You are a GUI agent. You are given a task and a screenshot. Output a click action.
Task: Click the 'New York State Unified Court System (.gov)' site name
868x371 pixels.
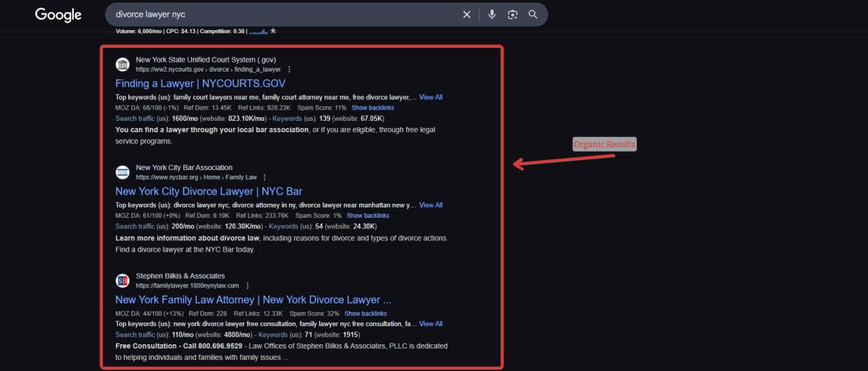tap(206, 60)
